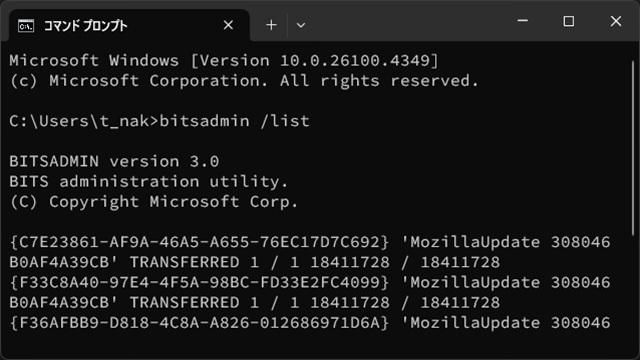Select the コマンド プロンプト tab title

click(x=85, y=26)
